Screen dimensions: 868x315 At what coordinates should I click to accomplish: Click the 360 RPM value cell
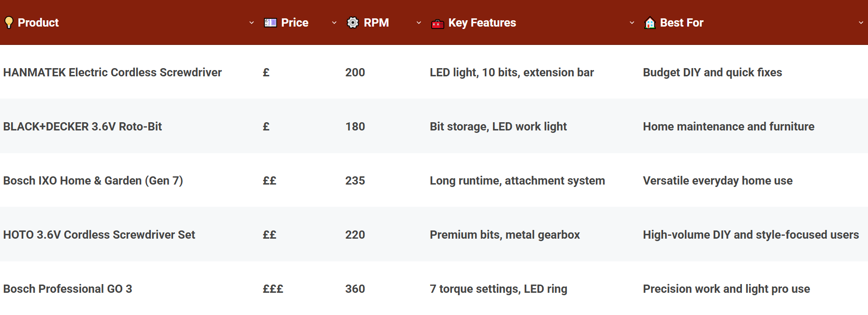point(355,289)
